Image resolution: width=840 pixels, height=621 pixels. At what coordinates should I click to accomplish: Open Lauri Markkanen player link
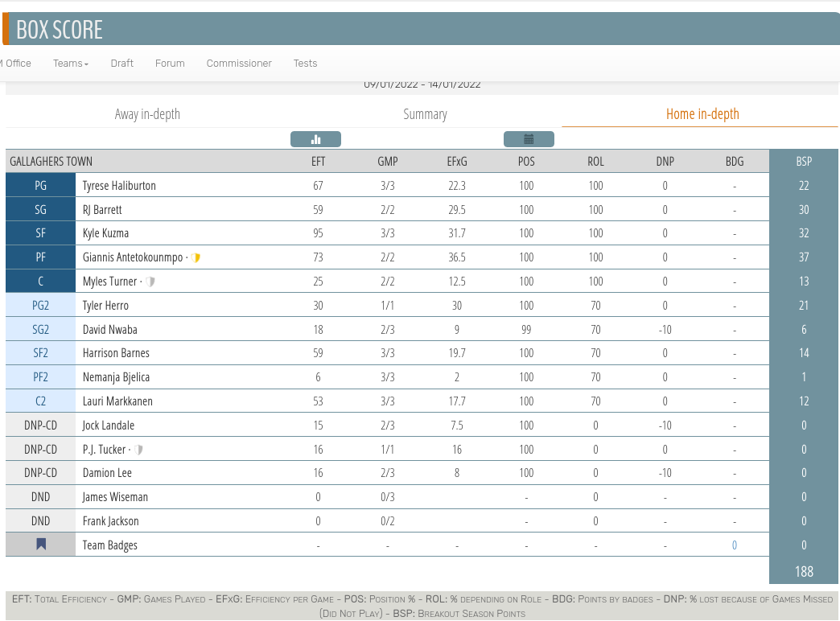click(x=117, y=401)
